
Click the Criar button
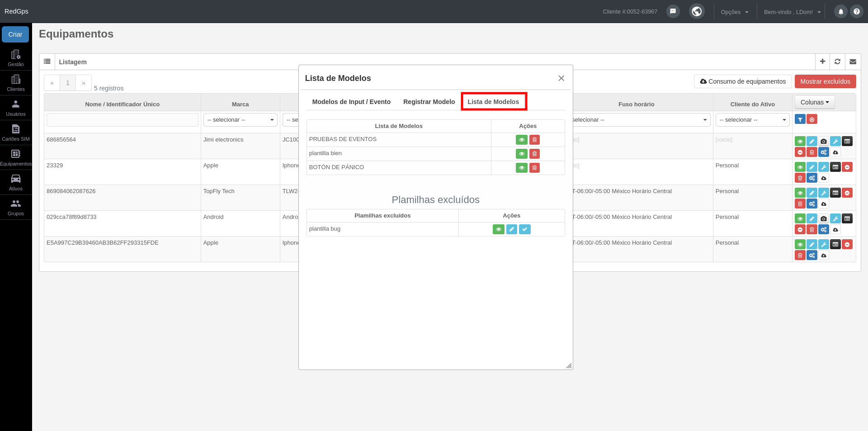point(15,34)
